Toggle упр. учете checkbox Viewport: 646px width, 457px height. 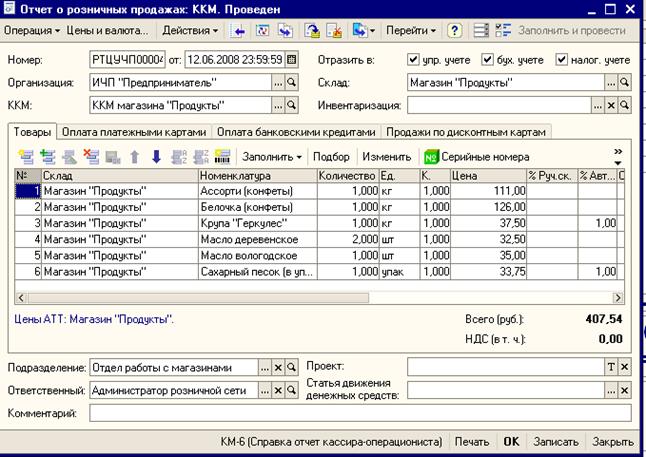[413, 59]
